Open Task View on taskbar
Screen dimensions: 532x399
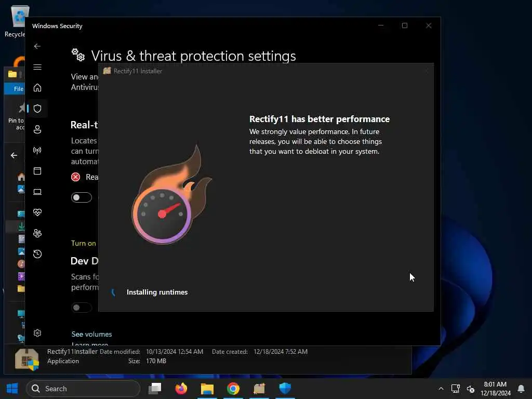pyautogui.click(x=155, y=389)
